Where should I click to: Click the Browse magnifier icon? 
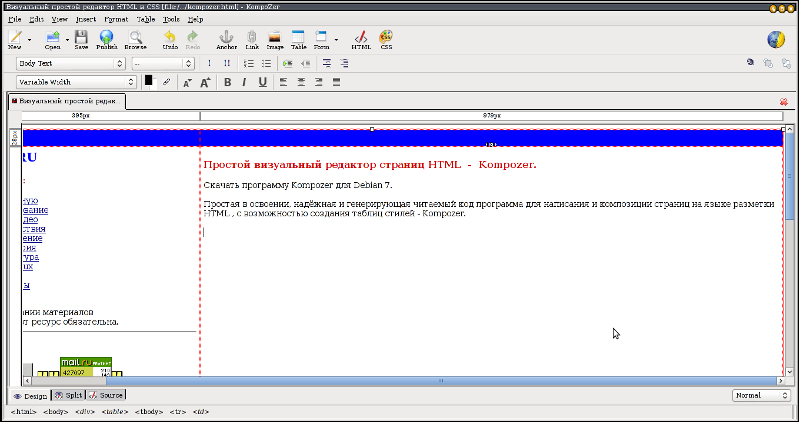[135, 40]
